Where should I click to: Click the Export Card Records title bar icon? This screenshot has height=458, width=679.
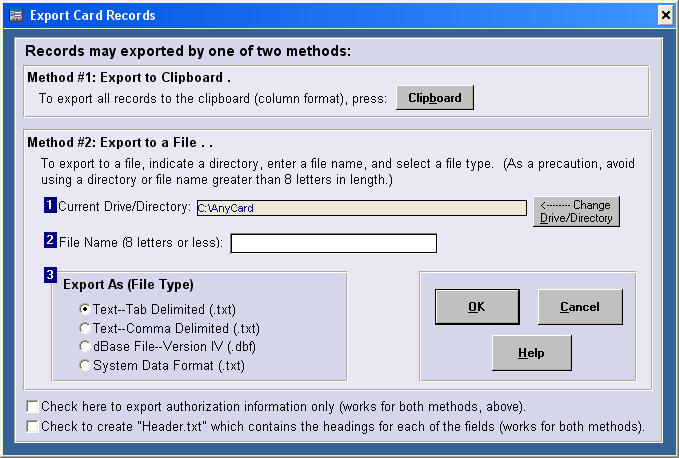(x=16, y=16)
